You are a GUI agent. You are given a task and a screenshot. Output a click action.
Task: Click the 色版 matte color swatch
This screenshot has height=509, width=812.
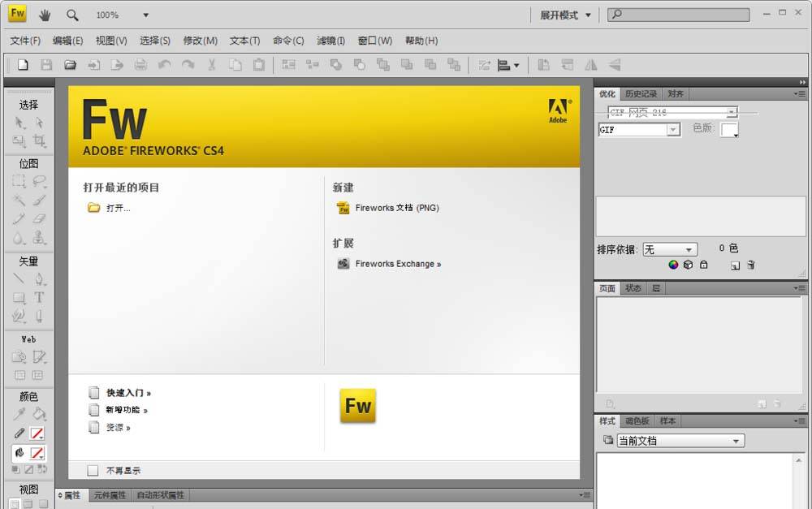[x=729, y=130]
